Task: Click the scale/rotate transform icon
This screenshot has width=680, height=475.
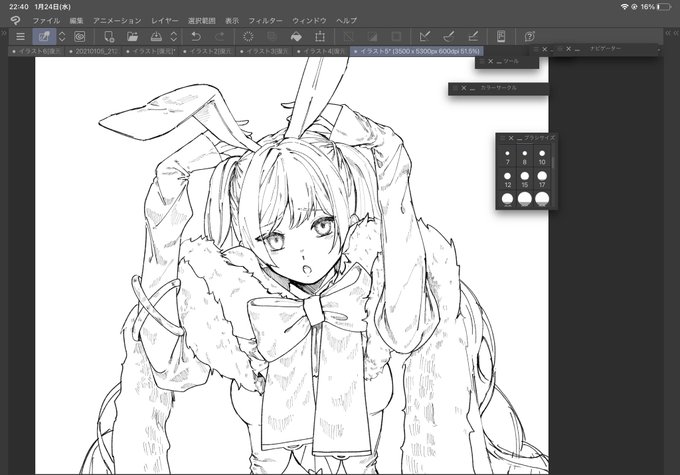Action: (320, 36)
